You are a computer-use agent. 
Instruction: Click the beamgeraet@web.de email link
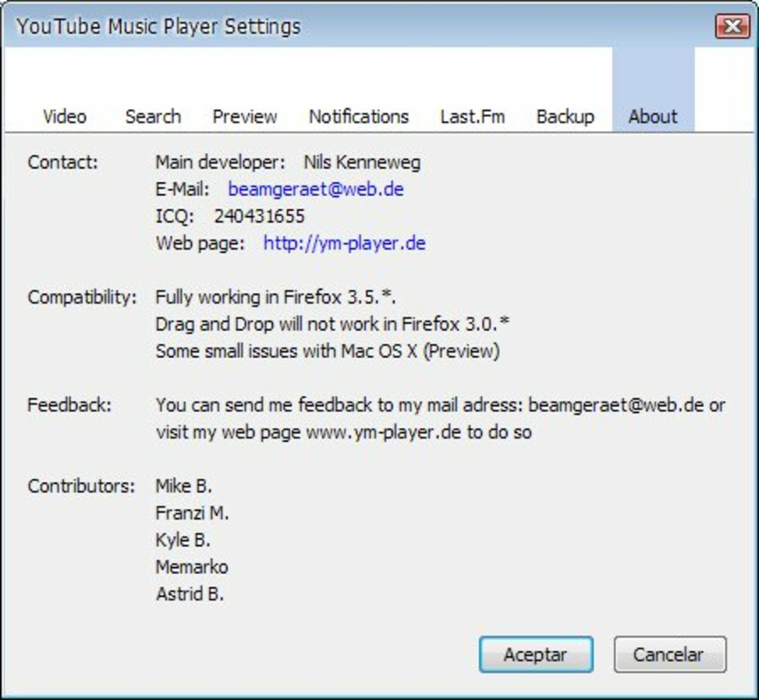click(x=316, y=189)
